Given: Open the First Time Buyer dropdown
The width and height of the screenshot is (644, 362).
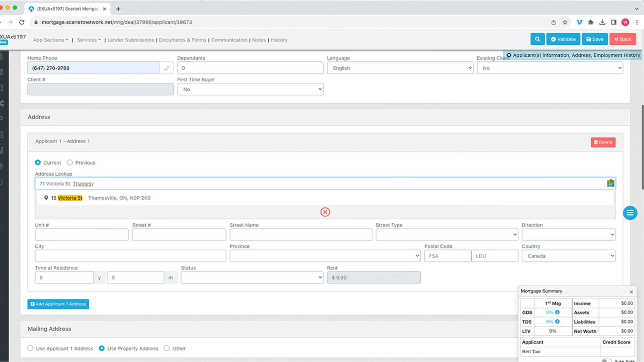Looking at the screenshot, I should point(250,90).
